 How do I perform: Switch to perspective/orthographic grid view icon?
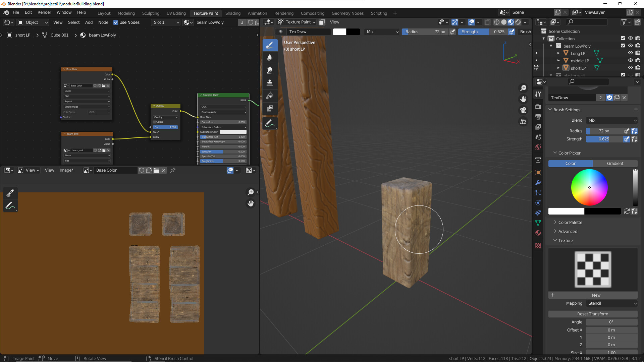click(x=523, y=122)
